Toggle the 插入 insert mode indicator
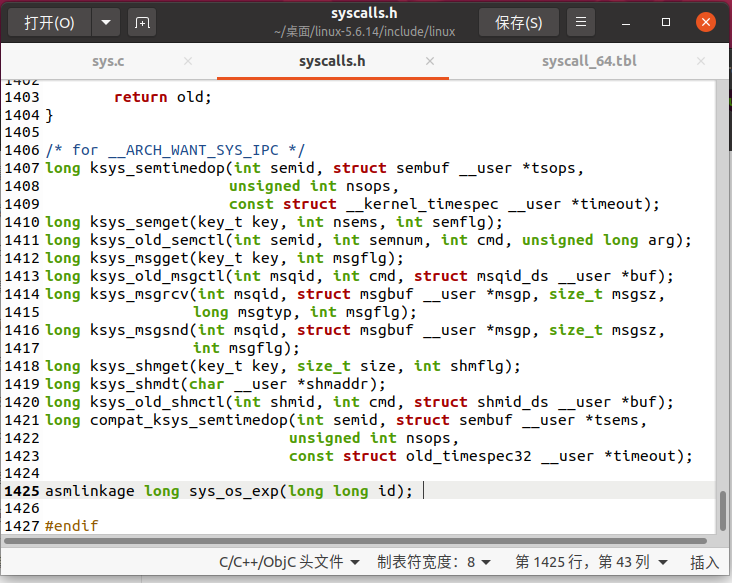The height and width of the screenshot is (583, 732). pyautogui.click(x=704, y=562)
